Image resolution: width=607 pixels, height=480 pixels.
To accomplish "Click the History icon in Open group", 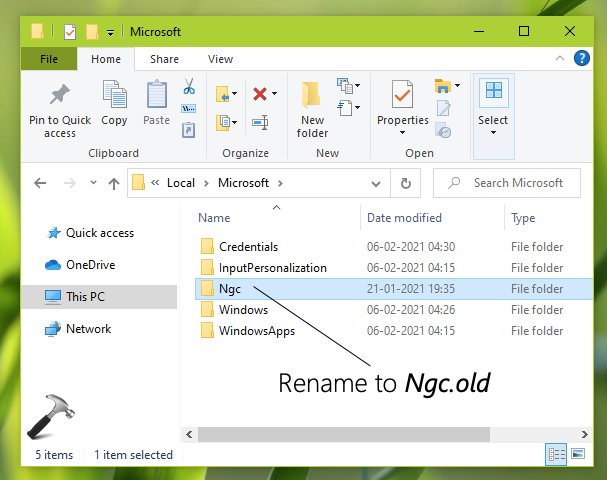I will (443, 130).
